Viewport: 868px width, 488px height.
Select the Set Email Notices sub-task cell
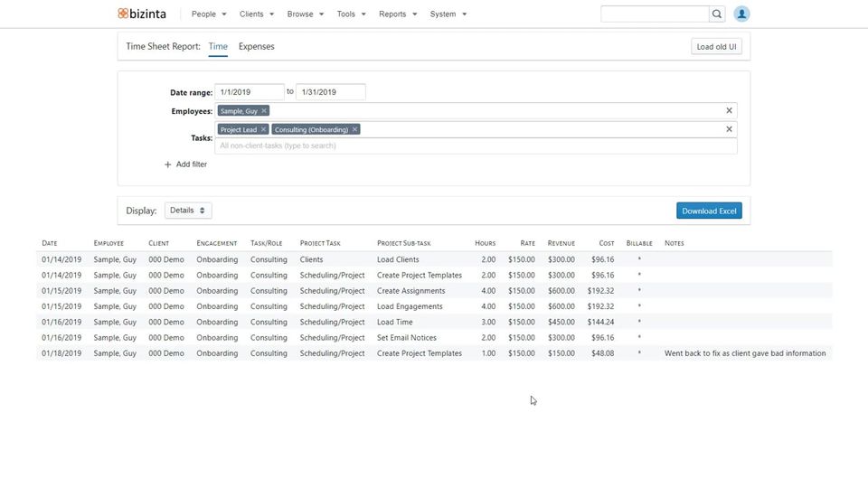coord(407,337)
